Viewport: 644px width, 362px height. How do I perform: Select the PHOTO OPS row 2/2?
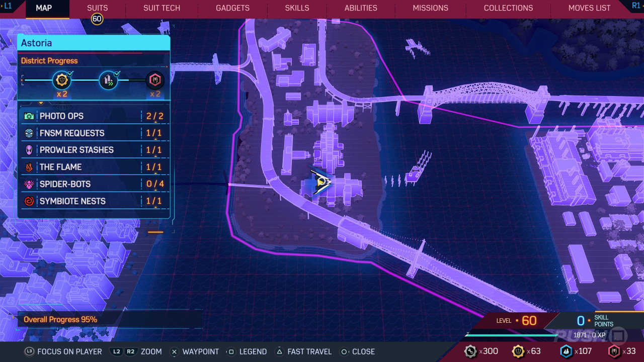tap(94, 116)
